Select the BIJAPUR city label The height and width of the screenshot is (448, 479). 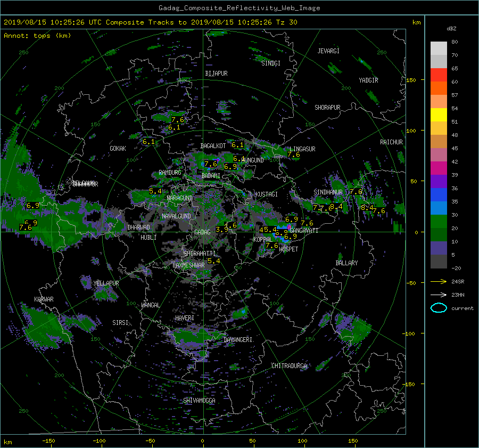pos(216,74)
